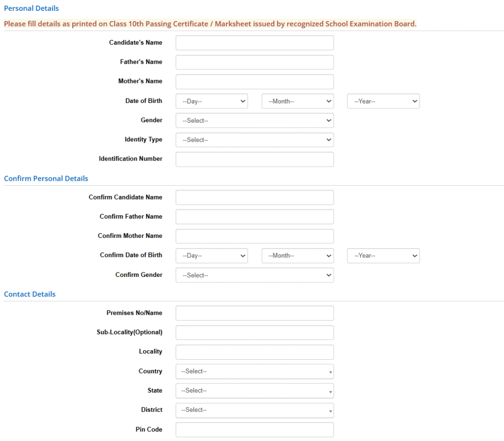Image resolution: width=504 pixels, height=441 pixels.
Task: Focus the Mother's Name field
Action: (x=254, y=82)
